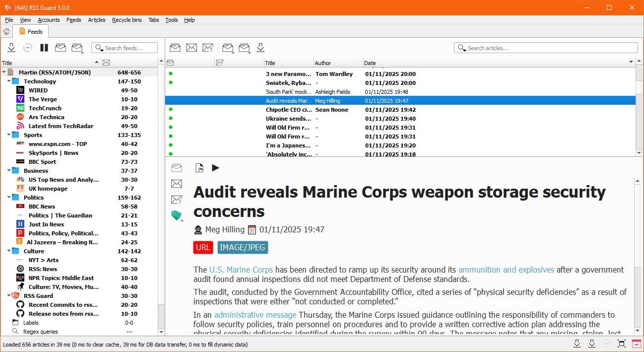Click fetch all feeds icon in feeds toolbar
The height and width of the screenshot is (352, 644).
(x=11, y=48)
